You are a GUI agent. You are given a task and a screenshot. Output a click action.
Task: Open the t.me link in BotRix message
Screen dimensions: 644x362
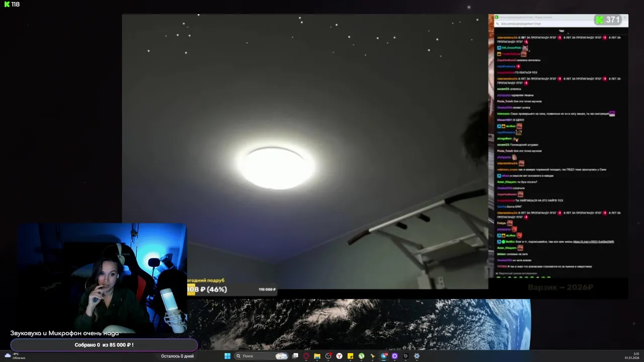pyautogui.click(x=593, y=241)
